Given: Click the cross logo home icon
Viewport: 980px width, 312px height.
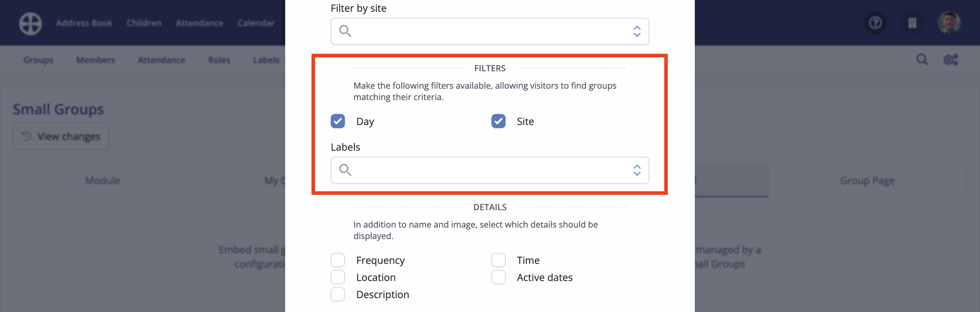Looking at the screenshot, I should coord(31,23).
